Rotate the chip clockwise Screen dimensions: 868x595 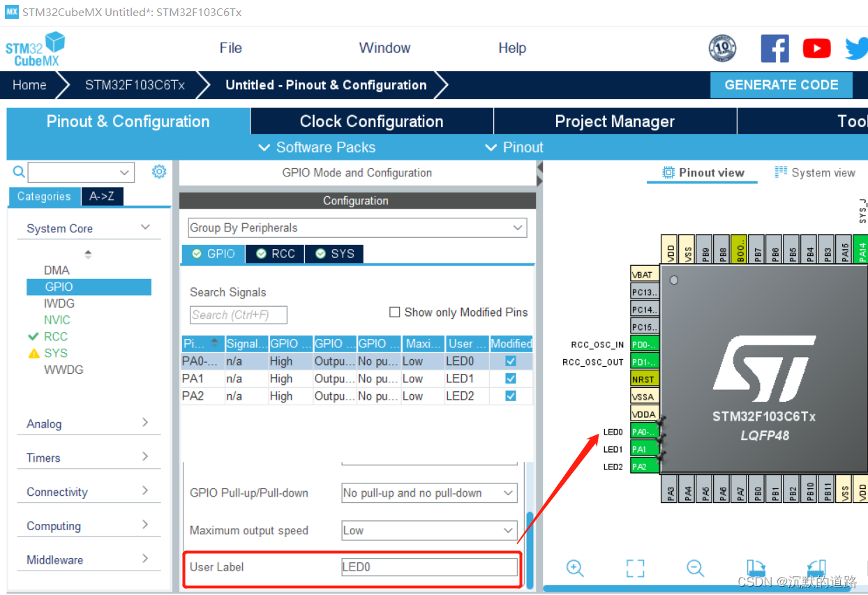[x=756, y=568]
